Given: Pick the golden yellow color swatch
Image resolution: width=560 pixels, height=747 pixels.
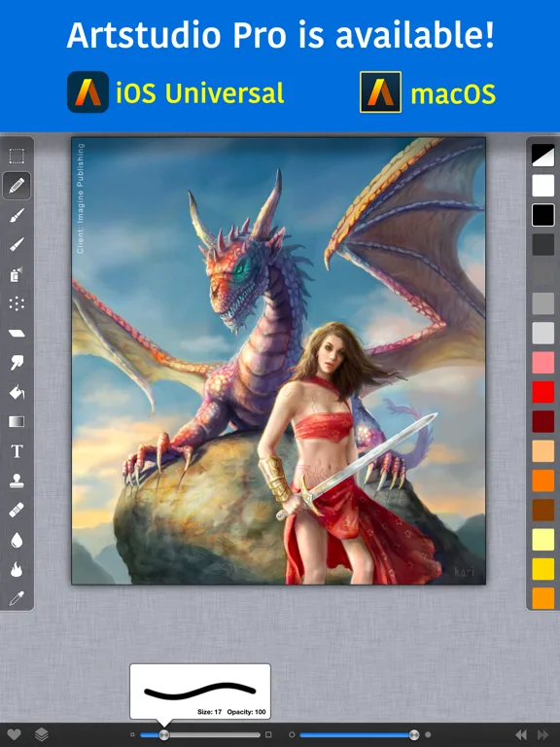Looking at the screenshot, I should pos(542,569).
